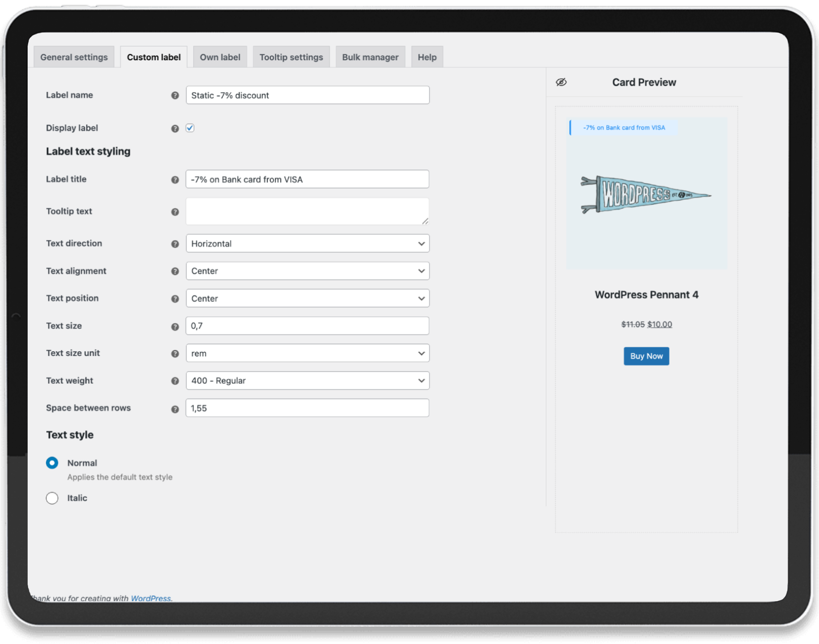819x644 pixels.
Task: Click help icon next to Text alignment
Action: pos(175,271)
